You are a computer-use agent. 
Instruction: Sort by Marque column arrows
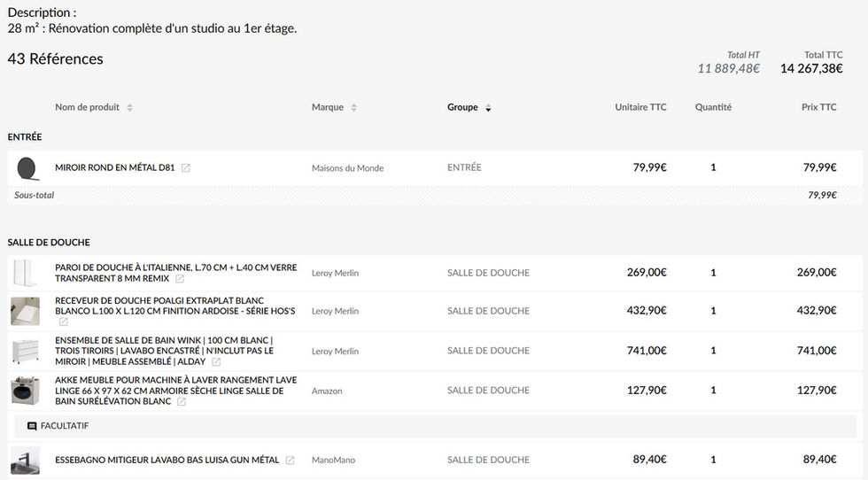(353, 108)
